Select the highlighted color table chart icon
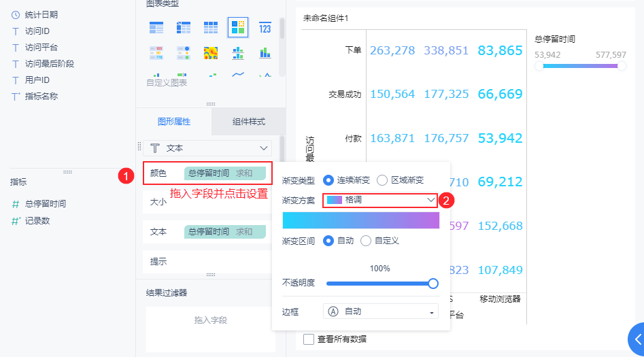Image resolution: width=644 pixels, height=357 pixels. tap(238, 27)
